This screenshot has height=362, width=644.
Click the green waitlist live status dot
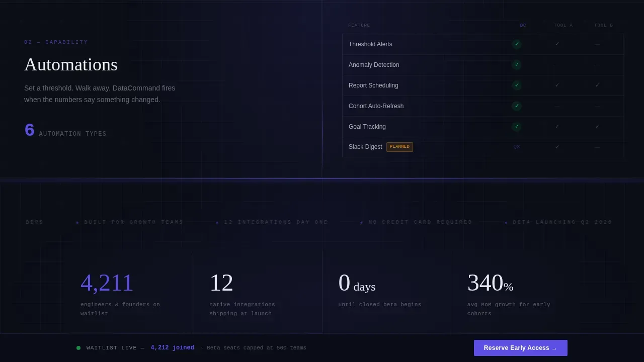click(78, 348)
